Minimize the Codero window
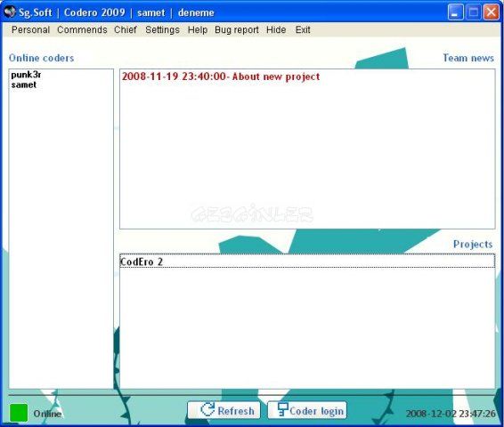 point(455,12)
